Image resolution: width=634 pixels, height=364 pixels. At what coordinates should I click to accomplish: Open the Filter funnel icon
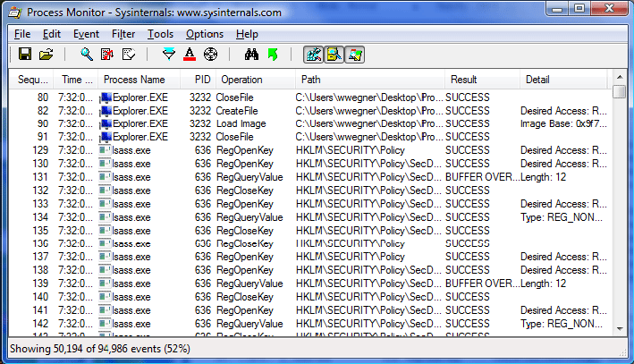pos(169,54)
